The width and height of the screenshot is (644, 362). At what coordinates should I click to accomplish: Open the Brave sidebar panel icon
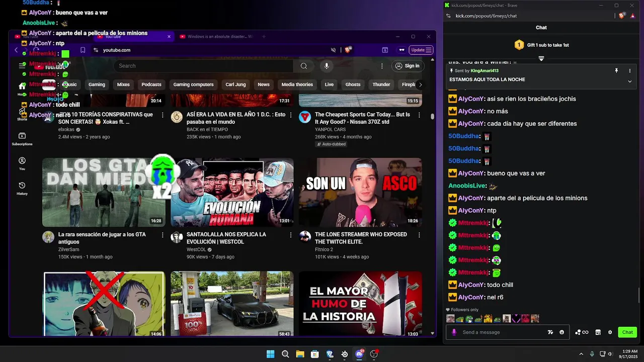coord(385,50)
